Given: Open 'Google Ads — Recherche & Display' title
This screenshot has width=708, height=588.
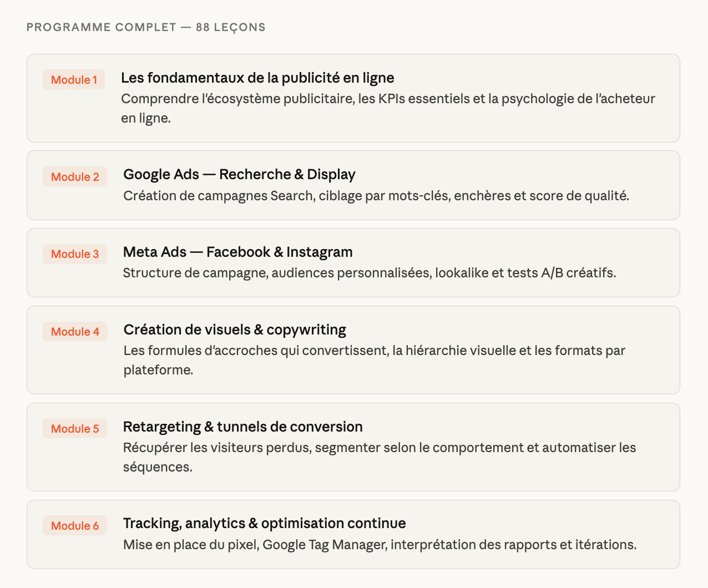Looking at the screenshot, I should 239,175.
